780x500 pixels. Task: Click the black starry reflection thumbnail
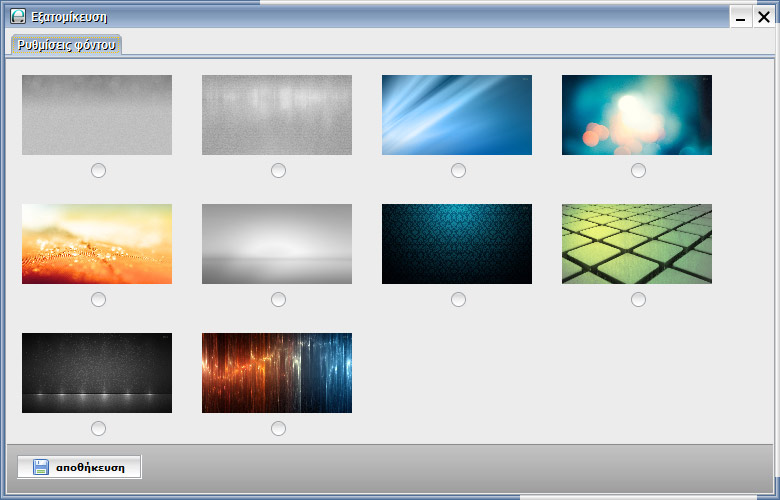pyautogui.click(x=97, y=373)
